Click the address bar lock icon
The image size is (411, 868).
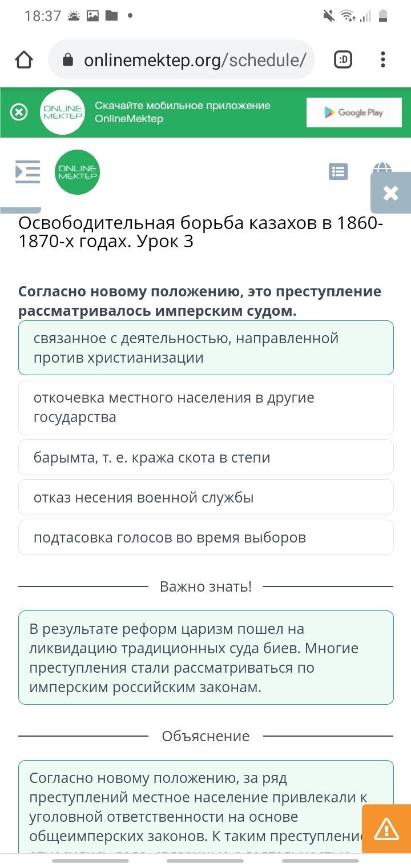coord(68,59)
